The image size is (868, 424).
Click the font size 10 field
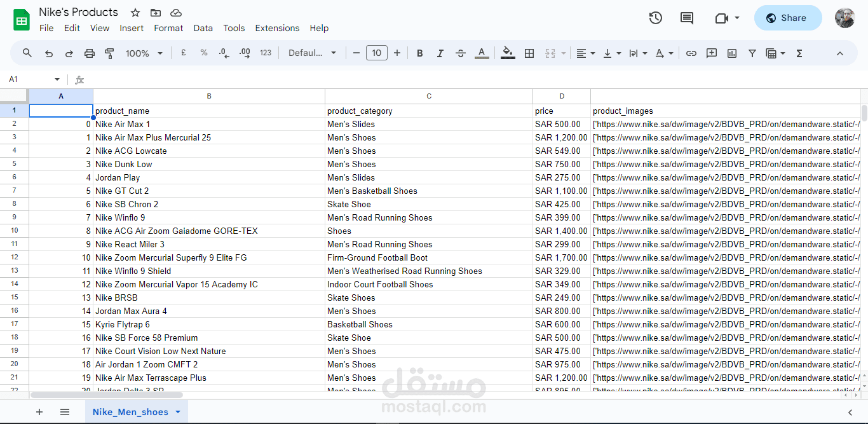click(x=377, y=53)
